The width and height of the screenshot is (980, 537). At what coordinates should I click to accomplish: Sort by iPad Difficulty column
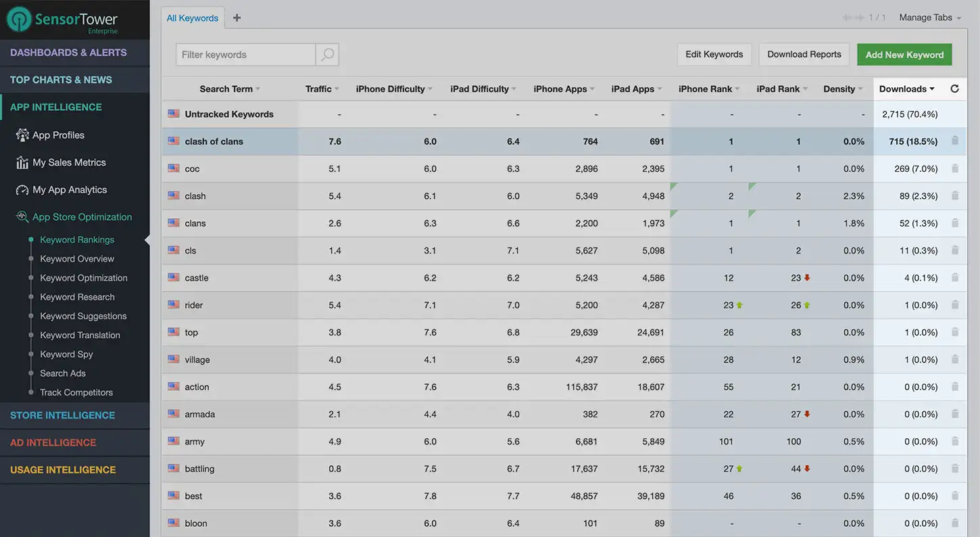click(483, 89)
